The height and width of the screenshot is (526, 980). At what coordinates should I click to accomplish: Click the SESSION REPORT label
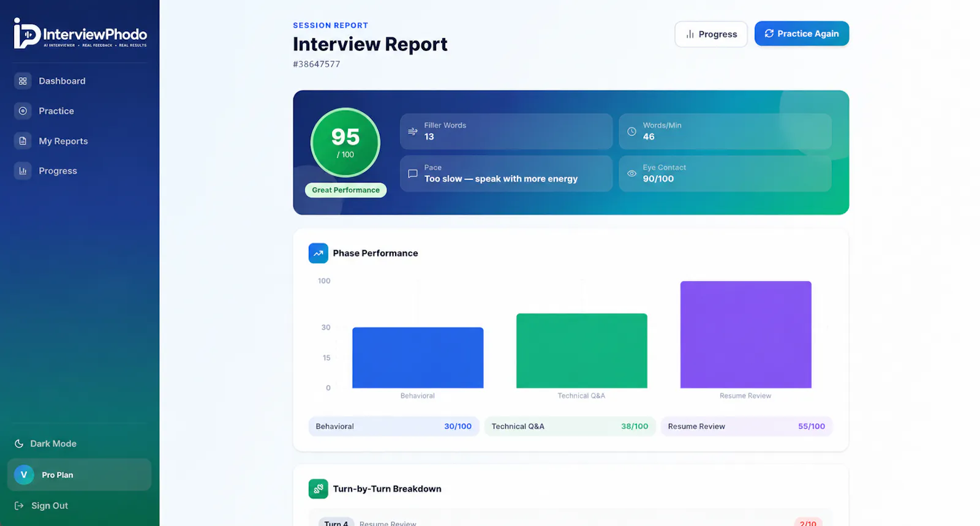click(331, 25)
